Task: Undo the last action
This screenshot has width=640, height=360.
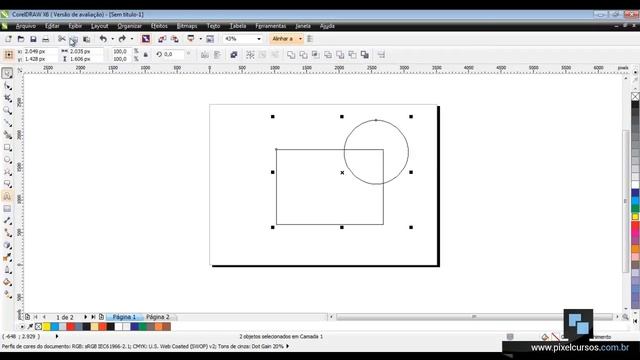Action: (x=103, y=39)
